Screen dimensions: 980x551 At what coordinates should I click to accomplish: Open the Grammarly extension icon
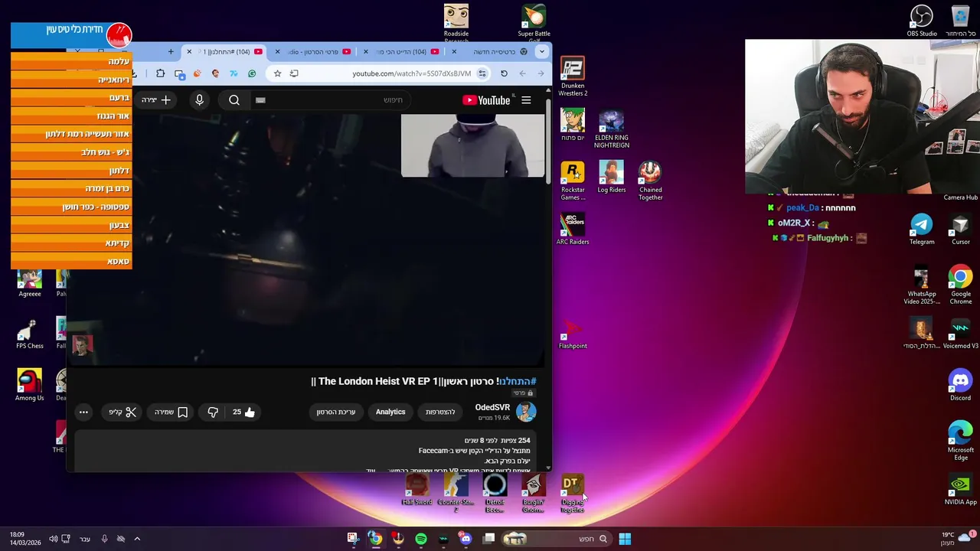(252, 73)
